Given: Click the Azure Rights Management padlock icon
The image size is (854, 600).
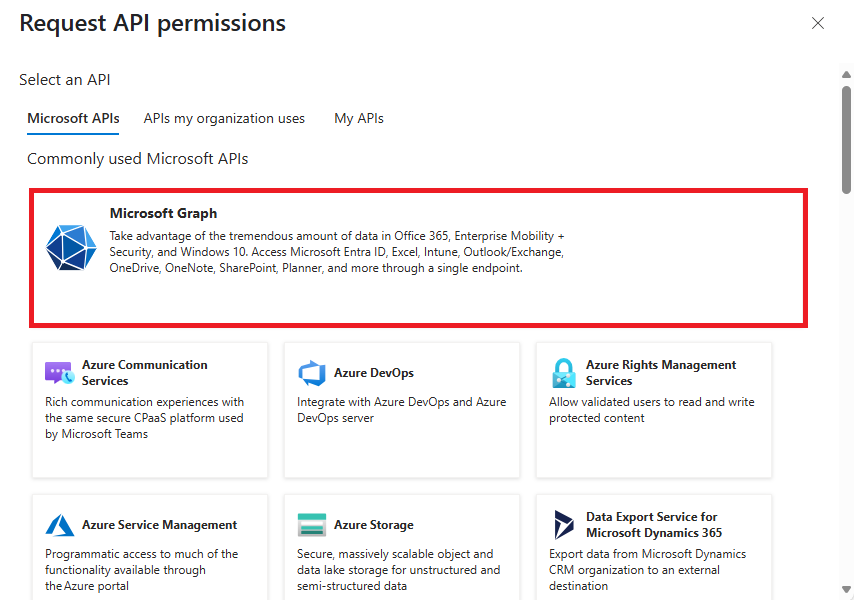Looking at the screenshot, I should (x=564, y=373).
